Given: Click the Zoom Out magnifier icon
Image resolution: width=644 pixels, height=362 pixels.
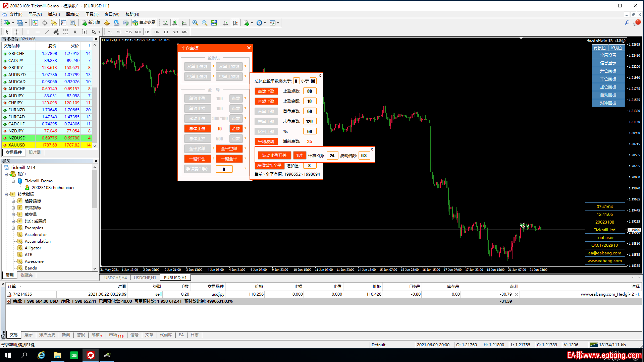Looking at the screenshot, I should (204, 23).
